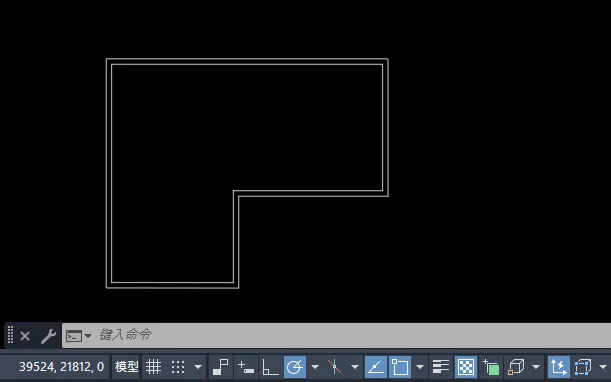Open snap mode settings dropdown arrow
This screenshot has width=611, height=382.
tap(198, 367)
